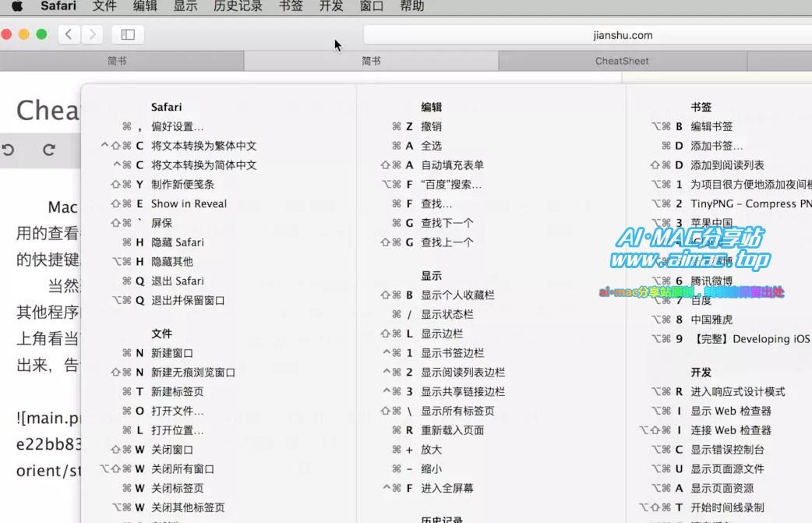Click 隐藏其他 entry
Image resolution: width=812 pixels, height=523 pixels.
click(x=172, y=262)
